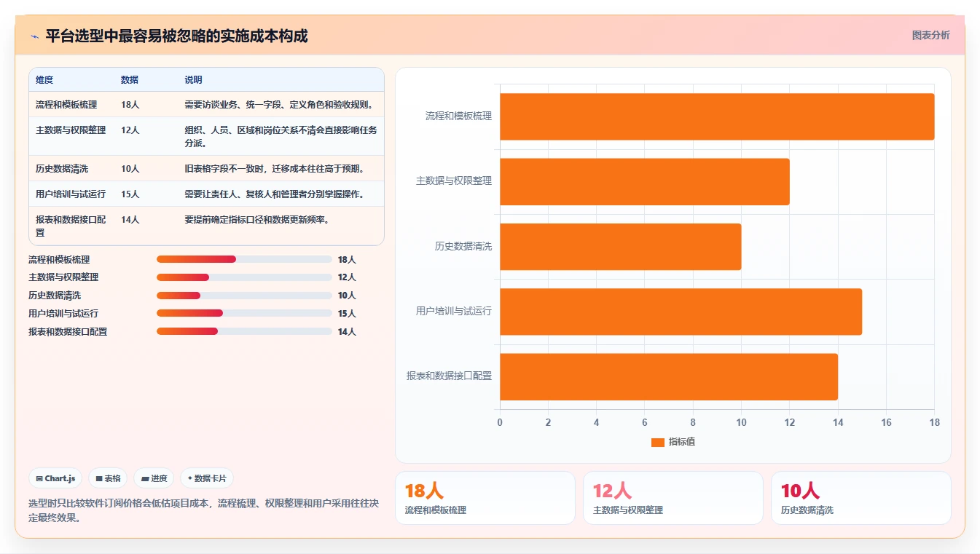980x554 pixels.
Task: Click the summary paragraph starting 选型时只比较
Action: (x=203, y=510)
